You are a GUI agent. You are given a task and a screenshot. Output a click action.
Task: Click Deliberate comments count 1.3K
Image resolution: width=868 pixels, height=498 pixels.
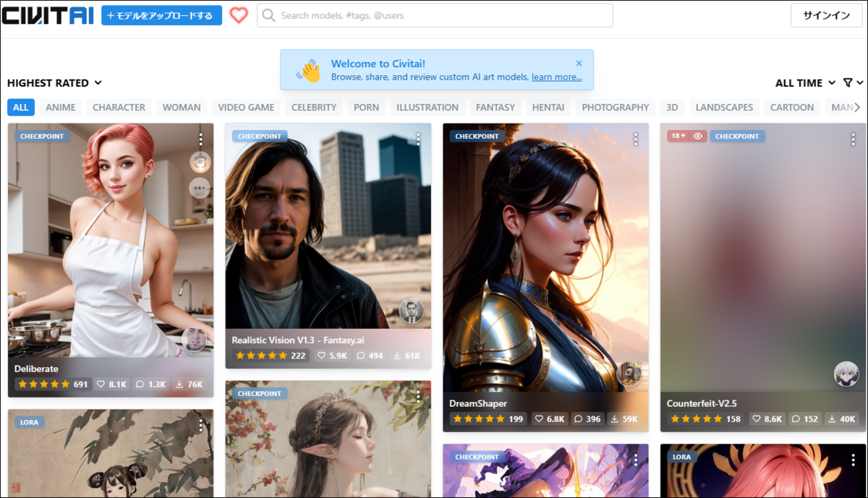coord(152,385)
